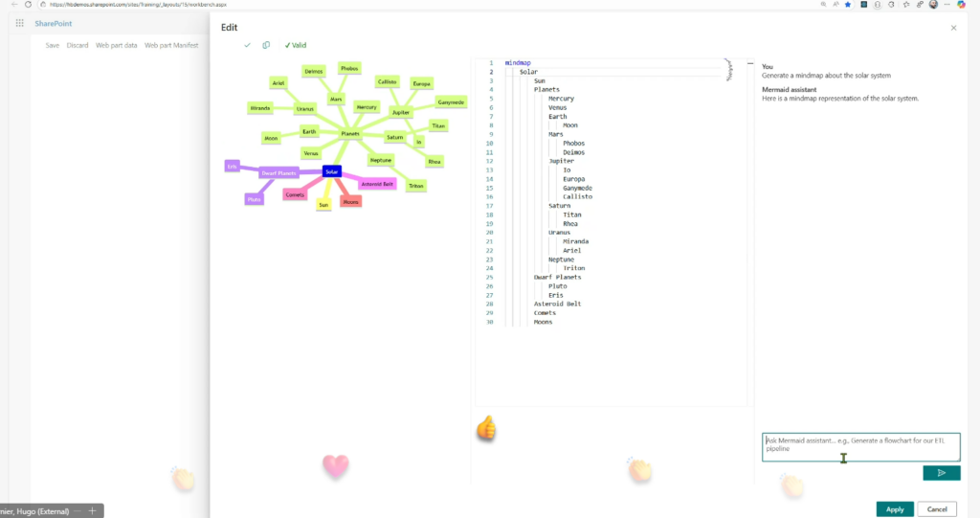Click the blue favorite star icon
The height and width of the screenshot is (518, 980).
point(848,5)
